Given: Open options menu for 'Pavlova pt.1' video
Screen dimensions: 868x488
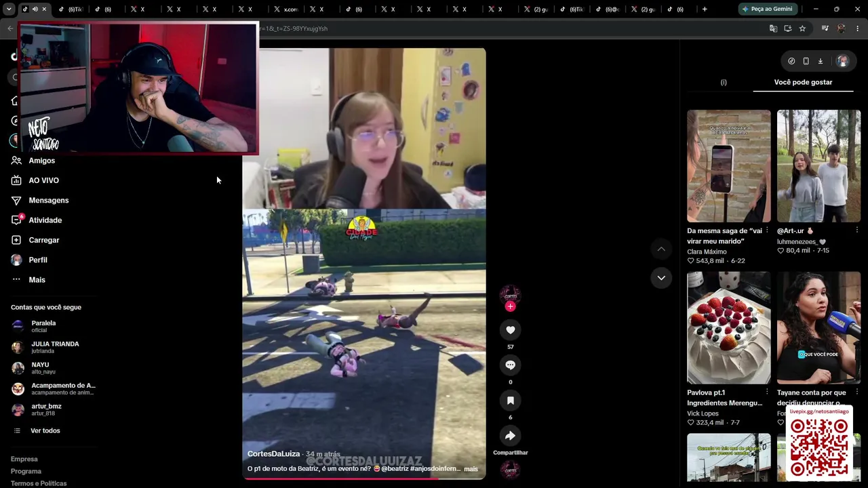Looking at the screenshot, I should click(x=767, y=392).
